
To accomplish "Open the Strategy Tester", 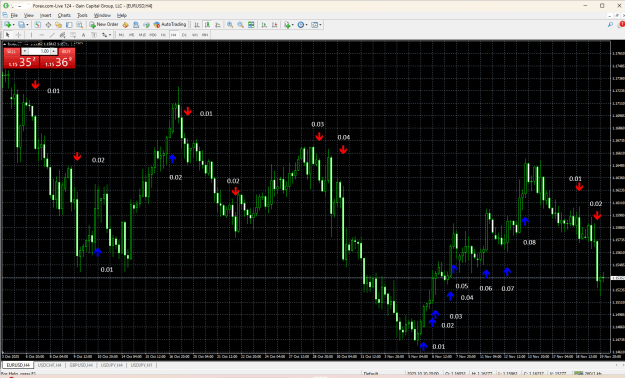I will pos(80,25).
